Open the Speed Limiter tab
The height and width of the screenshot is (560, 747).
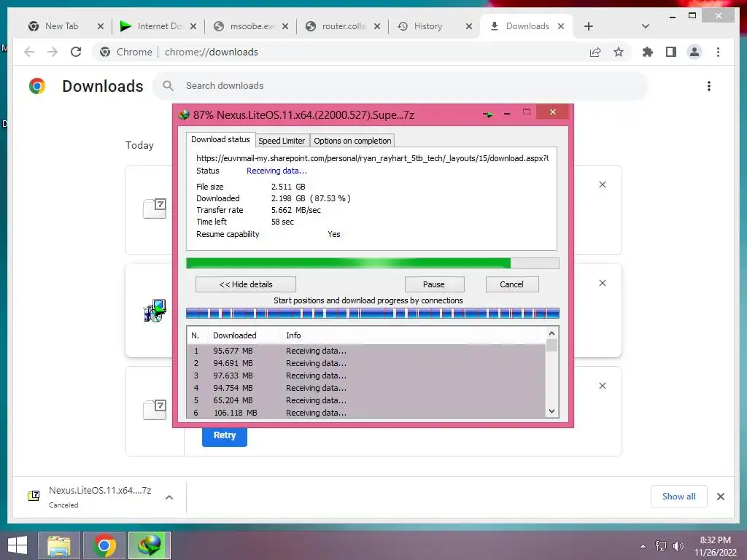tap(282, 141)
